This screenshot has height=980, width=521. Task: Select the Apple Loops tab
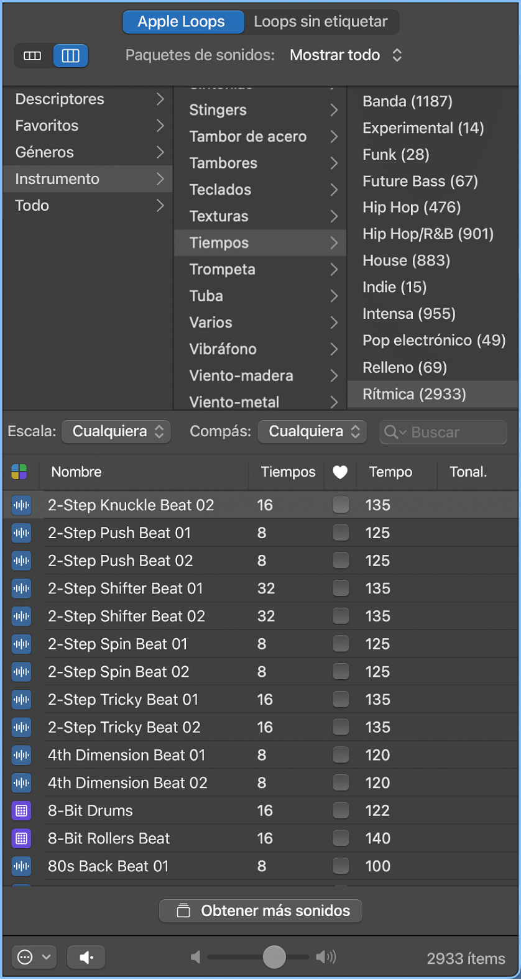[x=181, y=22]
